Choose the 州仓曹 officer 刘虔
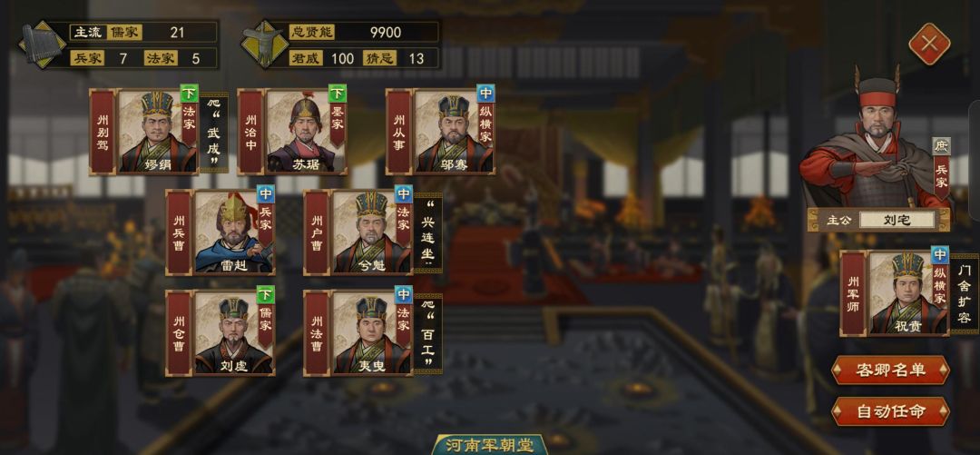980x455 pixels. click(234, 332)
